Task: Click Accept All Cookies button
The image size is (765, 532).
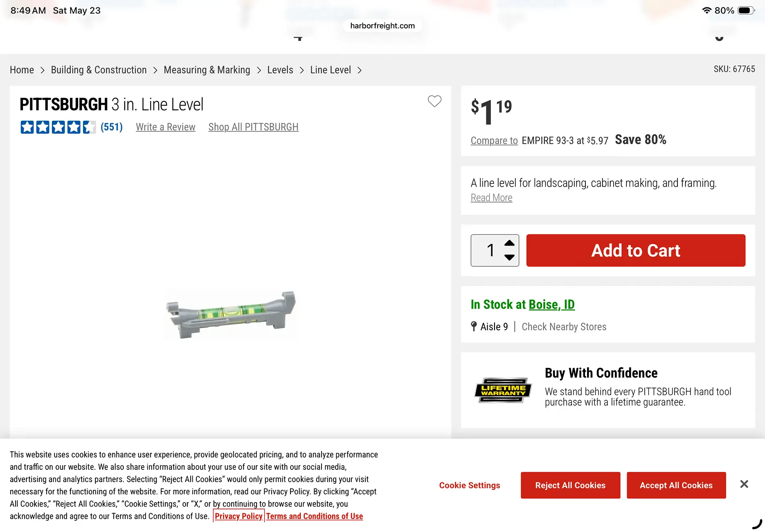Action: [676, 485]
